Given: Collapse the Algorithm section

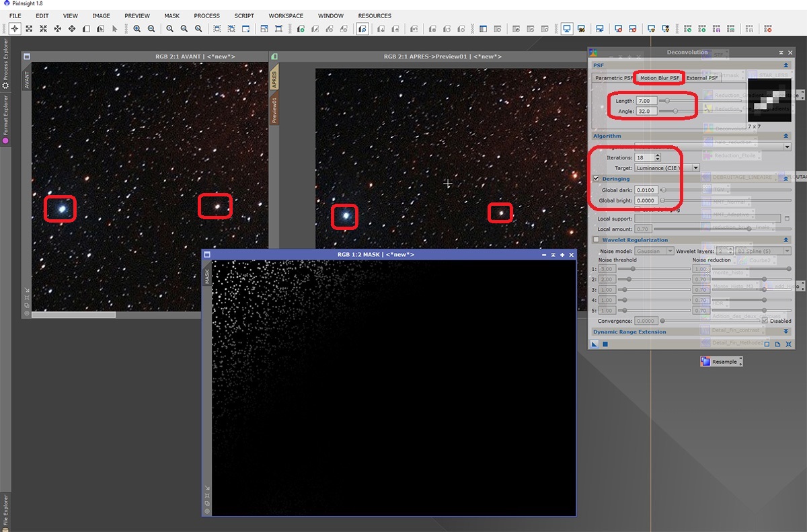Looking at the screenshot, I should (786, 136).
